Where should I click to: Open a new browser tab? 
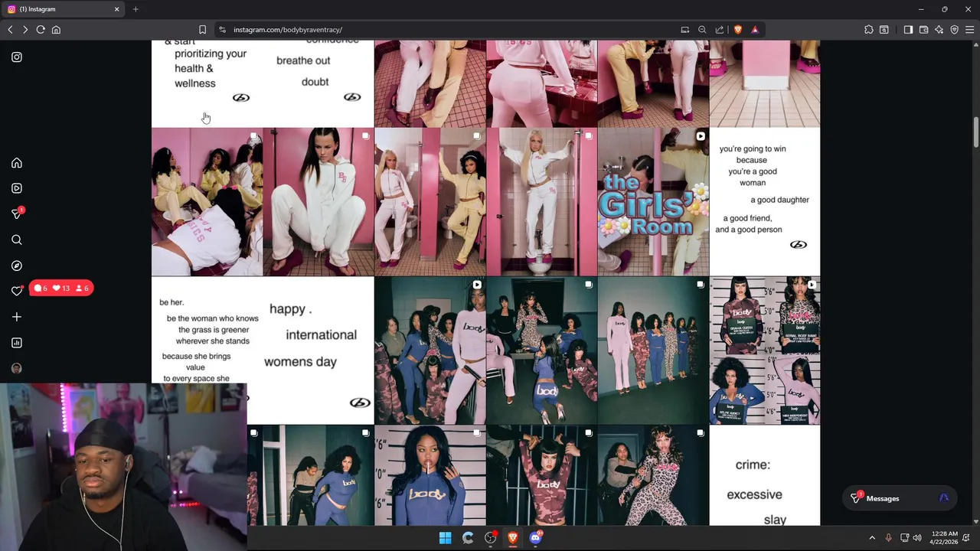[136, 9]
